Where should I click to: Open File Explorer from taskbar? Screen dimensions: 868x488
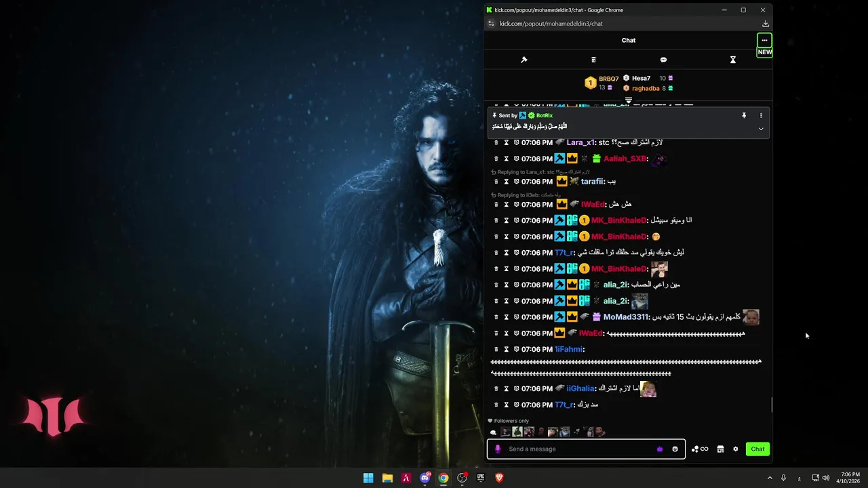point(387,478)
